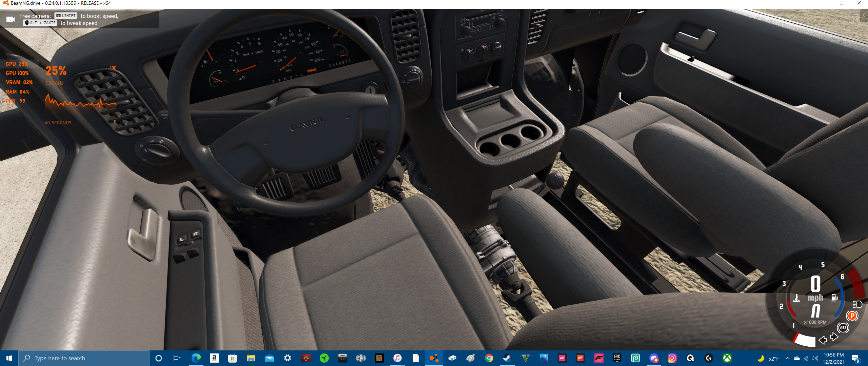Screen dimensions: 868x366
Task: Click the engine temperature icon on gauge
Action: 796,298
